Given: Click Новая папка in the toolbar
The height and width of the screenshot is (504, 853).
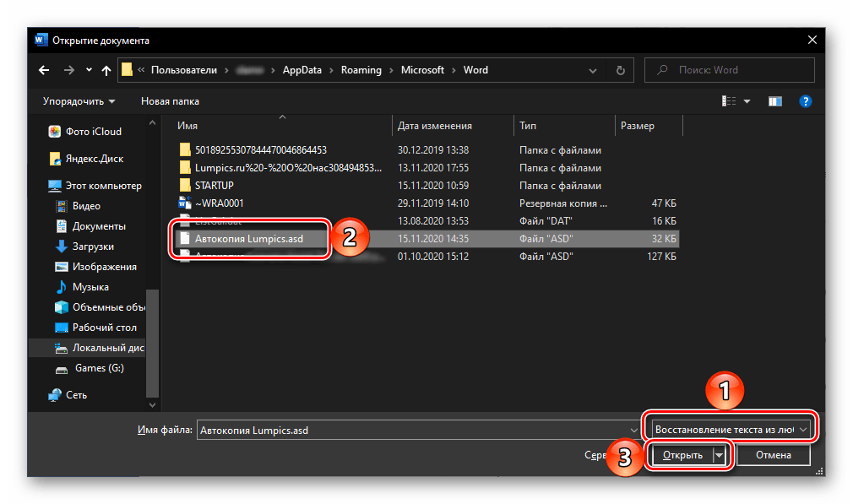Looking at the screenshot, I should [x=170, y=101].
